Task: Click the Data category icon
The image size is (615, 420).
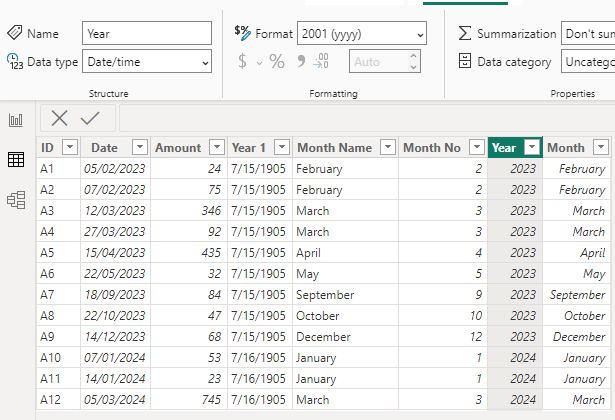Action: [x=465, y=61]
